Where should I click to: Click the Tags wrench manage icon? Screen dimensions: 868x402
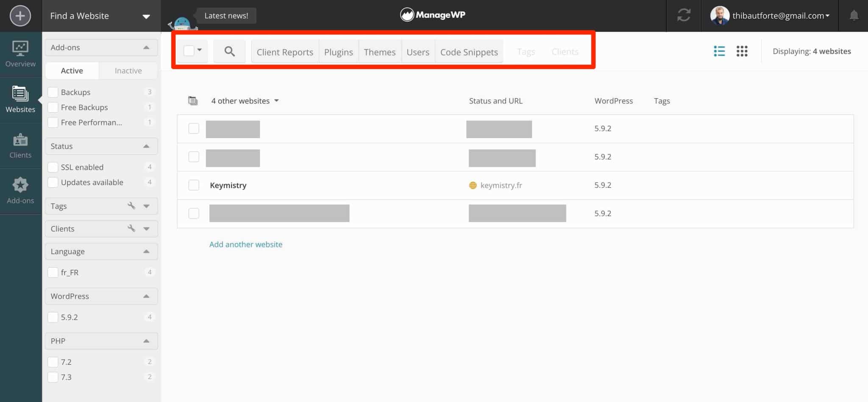coord(131,206)
